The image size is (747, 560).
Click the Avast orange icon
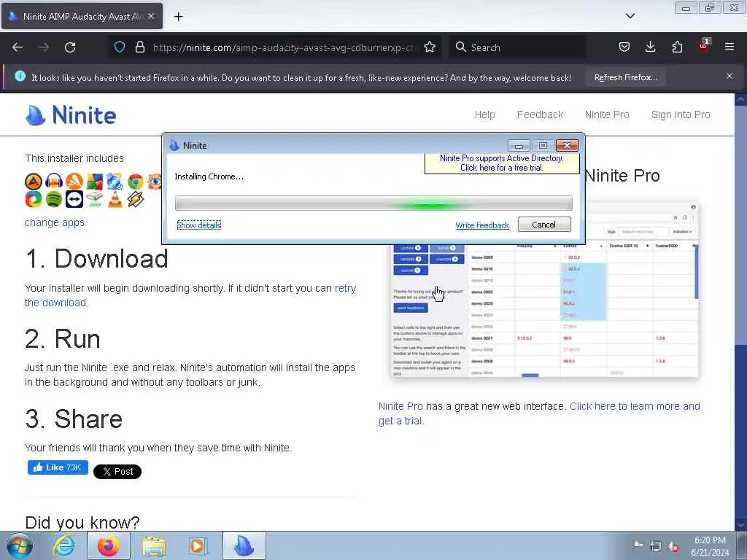tap(74, 182)
